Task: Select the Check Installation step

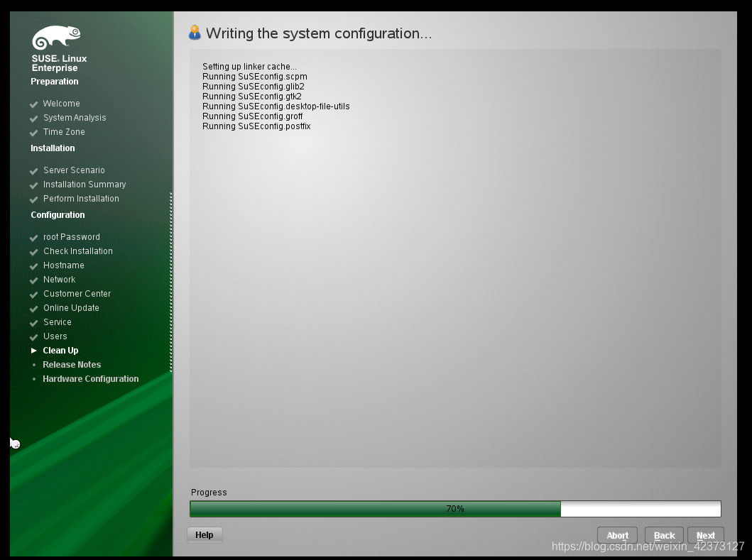Action: 77,251
